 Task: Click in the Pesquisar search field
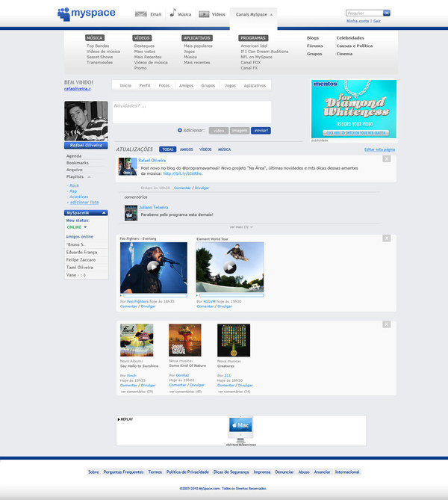364,13
